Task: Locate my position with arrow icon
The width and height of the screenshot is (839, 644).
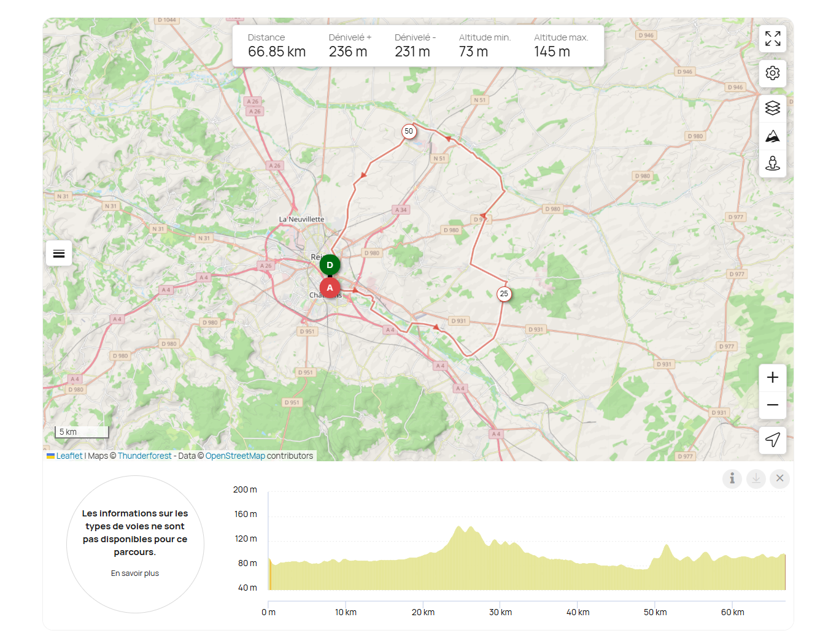Action: pyautogui.click(x=772, y=440)
